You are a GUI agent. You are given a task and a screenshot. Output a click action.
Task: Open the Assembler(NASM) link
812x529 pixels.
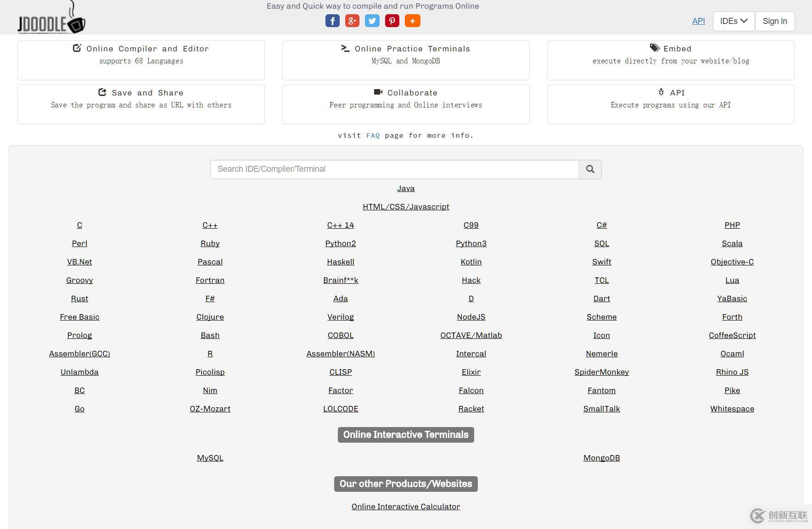pos(341,354)
